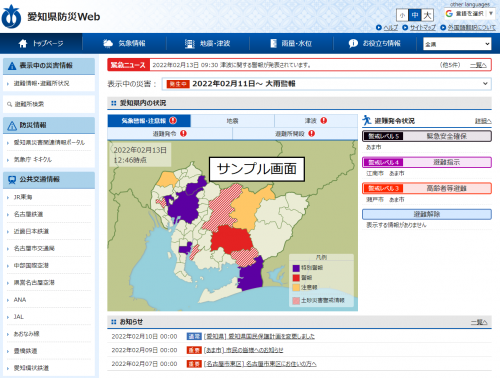Click the cloud weather icon 気象情報
Screen dimensions: 500x378
[x=108, y=43]
